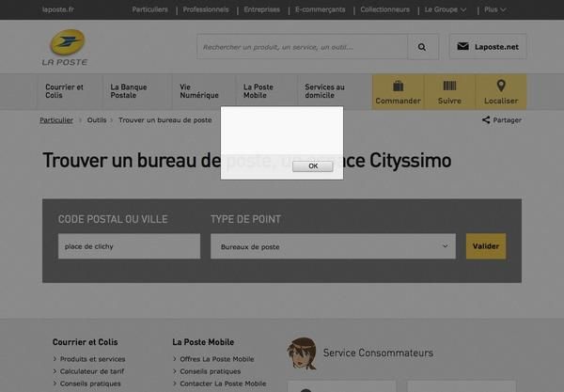Click the Code postal ou ville field
Screen dimensions: 564x392
click(x=129, y=246)
